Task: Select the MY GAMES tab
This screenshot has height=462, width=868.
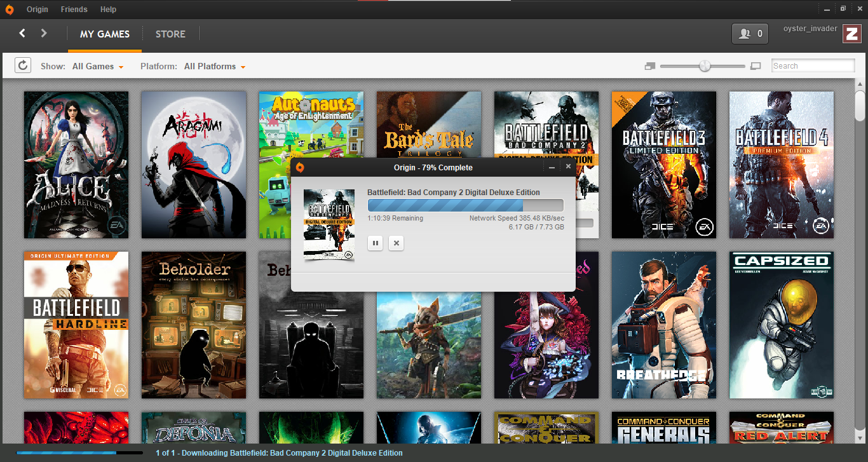Action: (104, 34)
